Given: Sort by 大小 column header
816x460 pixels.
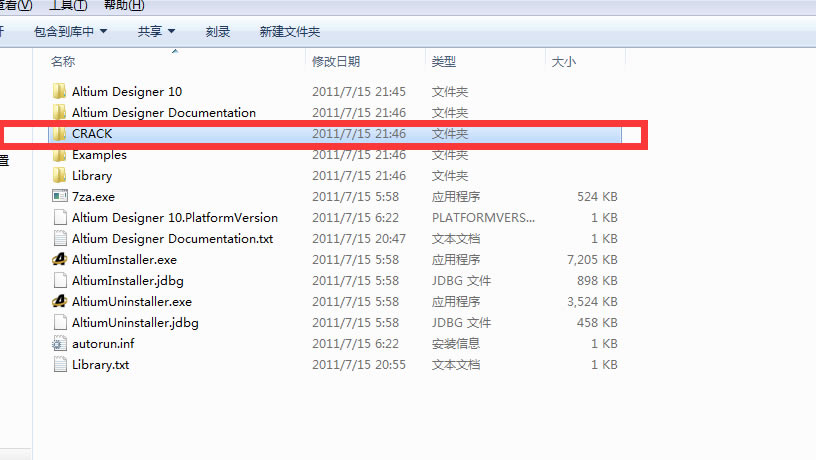Looking at the screenshot, I should point(564,61).
